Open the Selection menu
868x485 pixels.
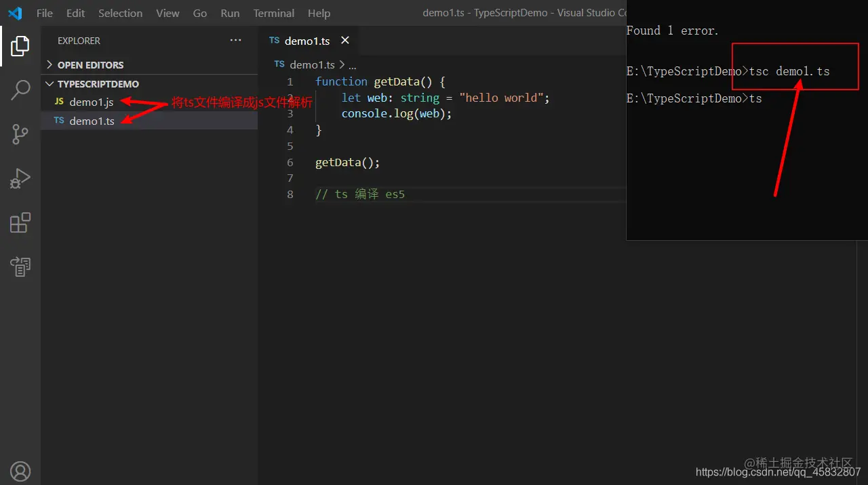120,13
